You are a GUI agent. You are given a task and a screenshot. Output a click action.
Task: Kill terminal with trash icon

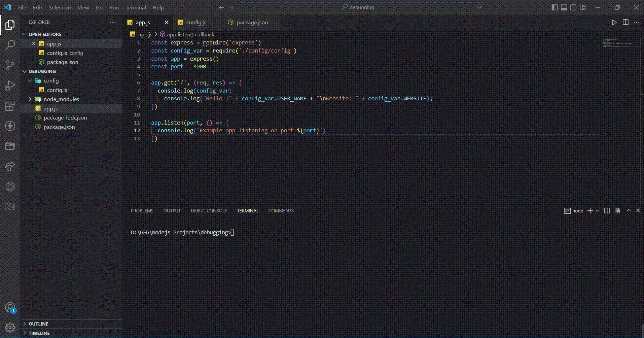pos(617,211)
